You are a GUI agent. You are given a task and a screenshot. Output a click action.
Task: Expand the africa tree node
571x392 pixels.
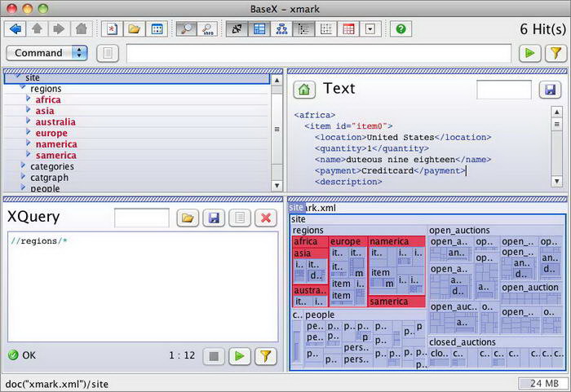pos(29,99)
